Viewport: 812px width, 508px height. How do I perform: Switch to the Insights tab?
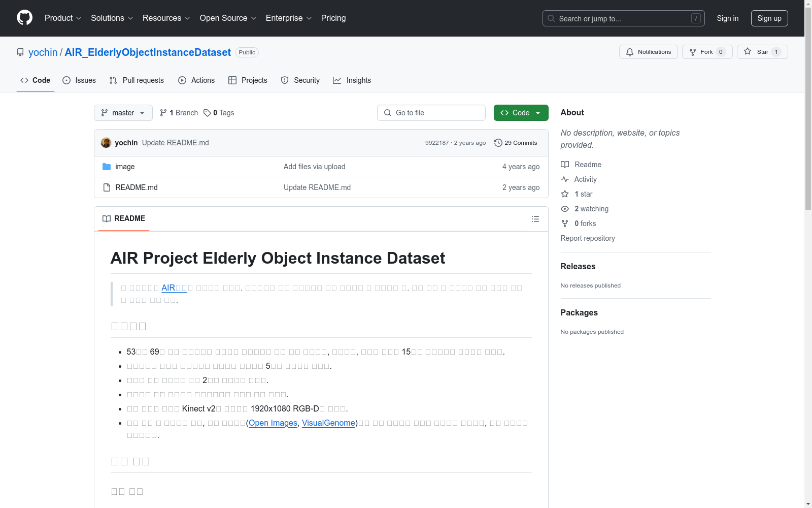(352, 80)
